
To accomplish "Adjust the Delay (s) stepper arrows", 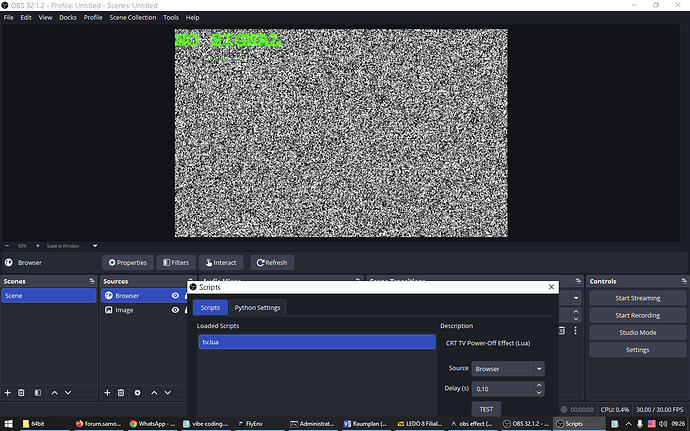I will tap(539, 389).
